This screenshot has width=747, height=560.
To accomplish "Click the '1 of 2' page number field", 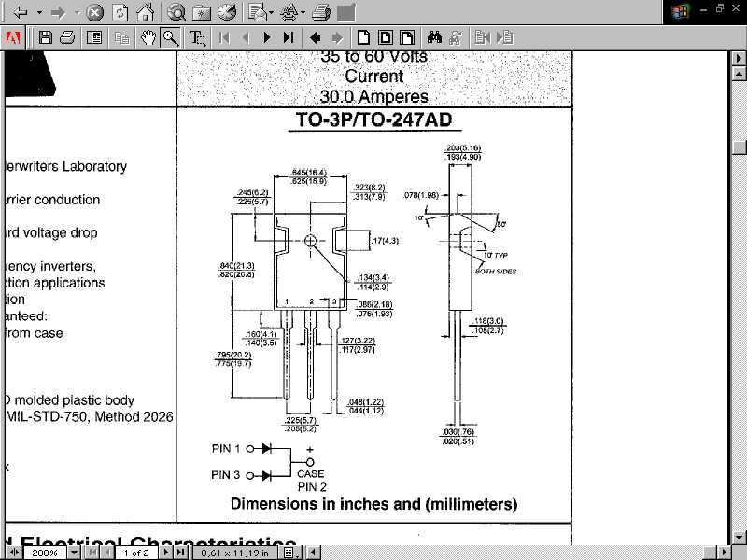I will point(136,553).
